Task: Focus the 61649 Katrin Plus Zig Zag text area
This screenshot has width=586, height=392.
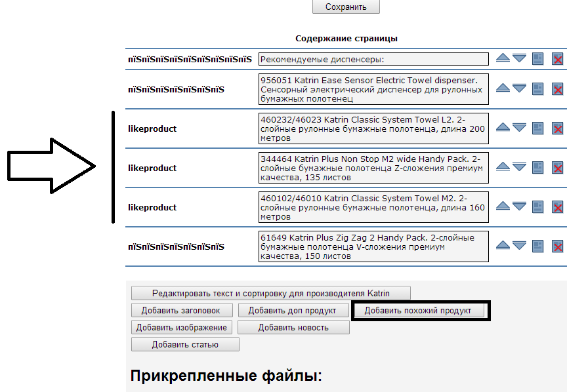Action: tap(373, 246)
